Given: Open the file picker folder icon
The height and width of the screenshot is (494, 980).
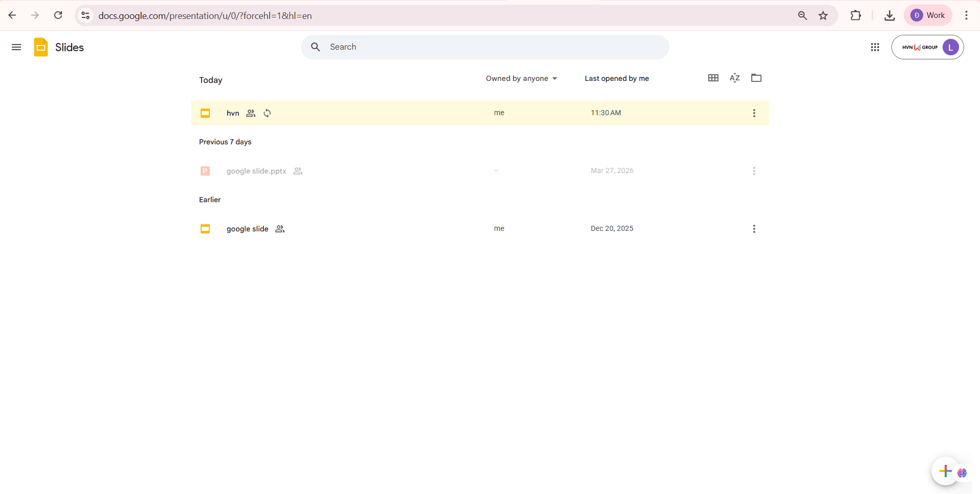Looking at the screenshot, I should pyautogui.click(x=756, y=78).
